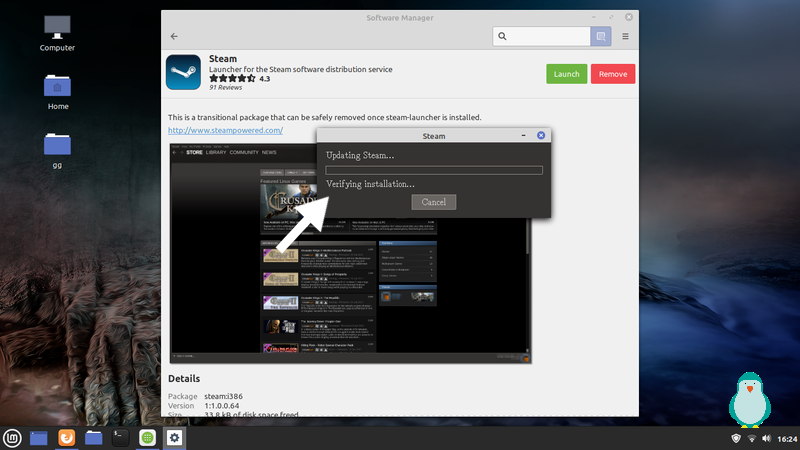Select the package name steam:i386
The width and height of the screenshot is (800, 450).
tap(223, 396)
